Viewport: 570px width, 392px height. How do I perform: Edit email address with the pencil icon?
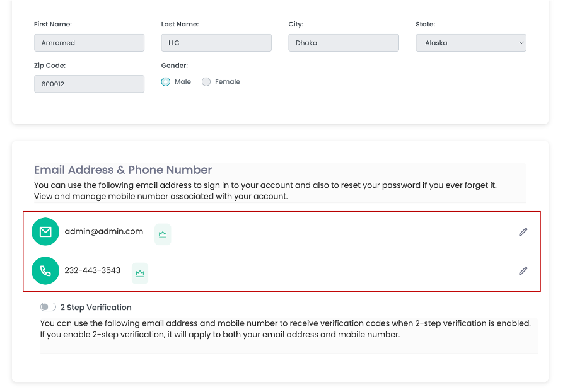tap(523, 231)
